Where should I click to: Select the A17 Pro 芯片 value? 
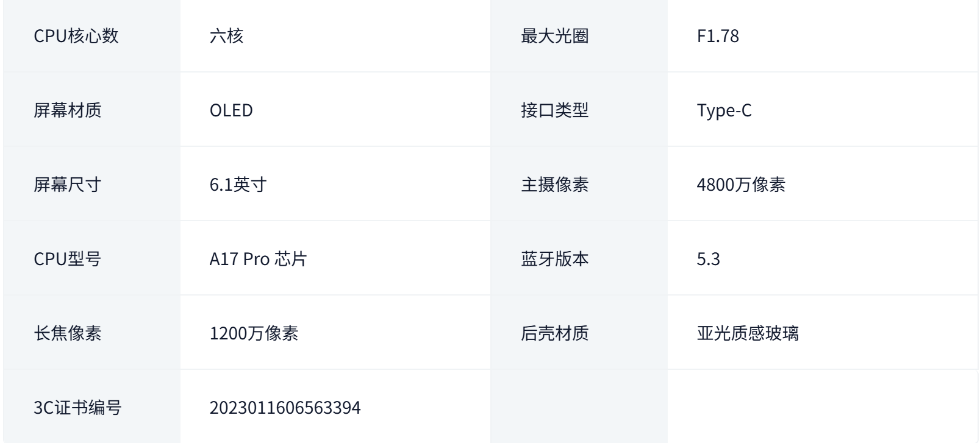(x=258, y=259)
